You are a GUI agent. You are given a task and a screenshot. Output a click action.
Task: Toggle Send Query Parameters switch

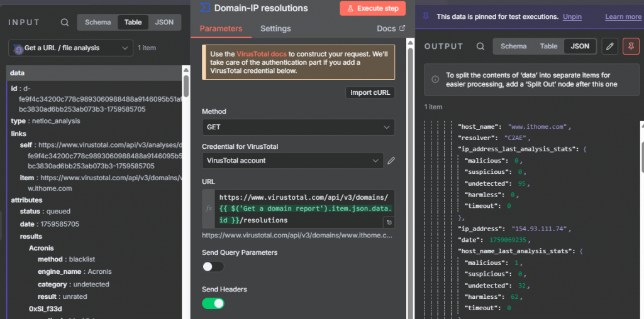tap(213, 267)
